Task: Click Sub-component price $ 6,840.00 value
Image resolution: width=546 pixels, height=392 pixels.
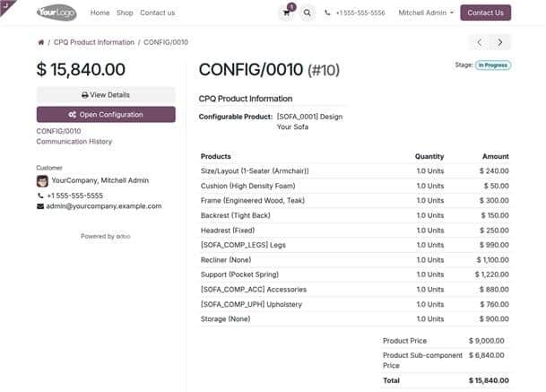Action: tap(487, 355)
